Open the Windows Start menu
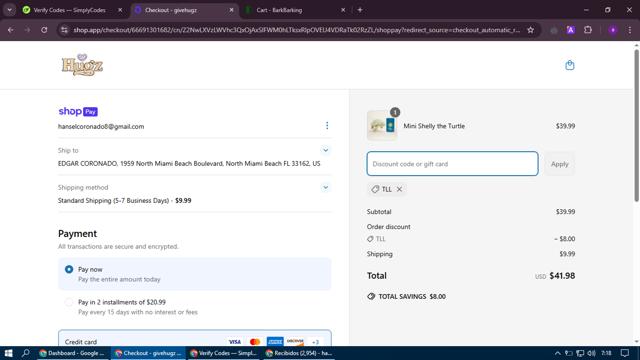 (8, 353)
